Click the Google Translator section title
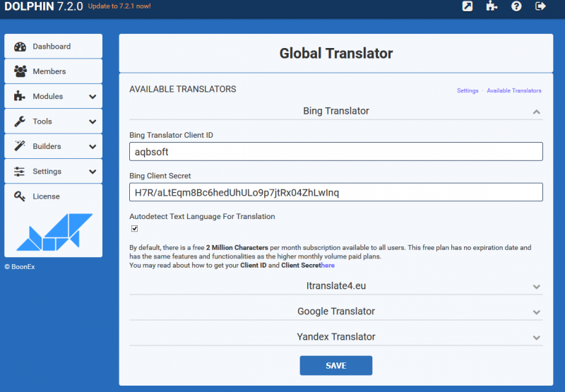565x392 pixels. click(336, 311)
